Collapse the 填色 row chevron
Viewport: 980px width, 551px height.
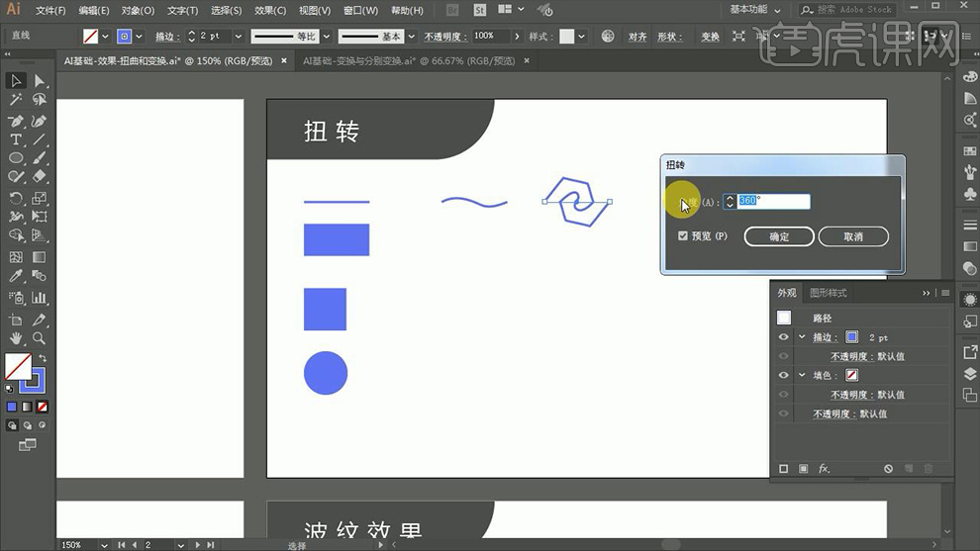(x=802, y=375)
